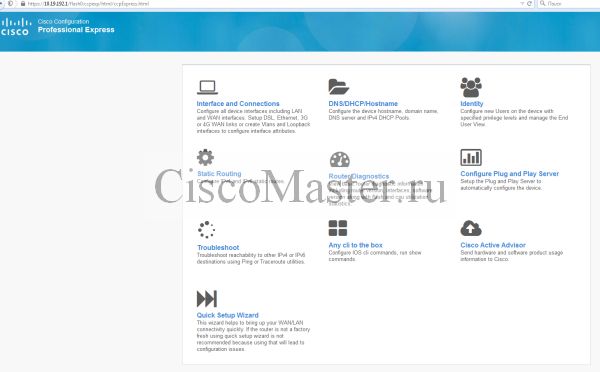Click the gear icon for Static Routing
Image resolution: width=600 pixels, height=372 pixels.
point(205,157)
